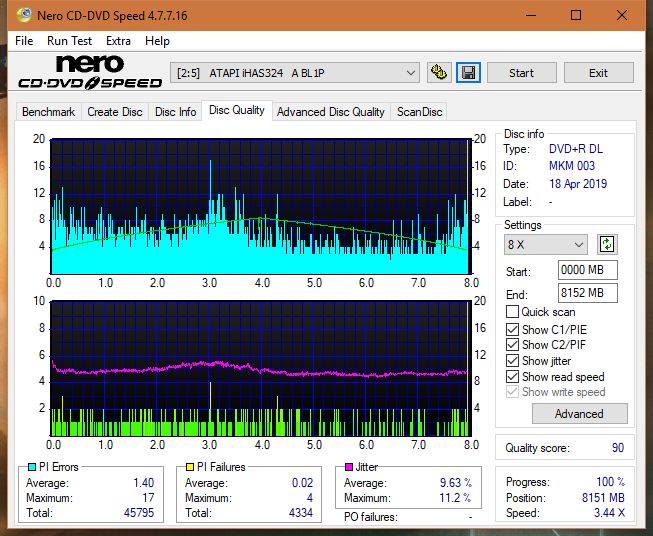Click the refresh speed settings icon
653x536 pixels.
point(607,244)
